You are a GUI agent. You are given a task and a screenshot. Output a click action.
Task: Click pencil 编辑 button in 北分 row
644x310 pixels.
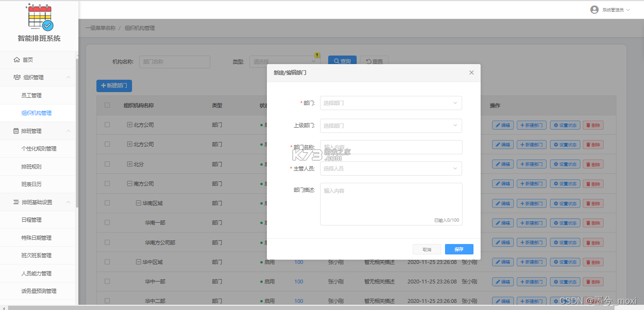coord(502,164)
